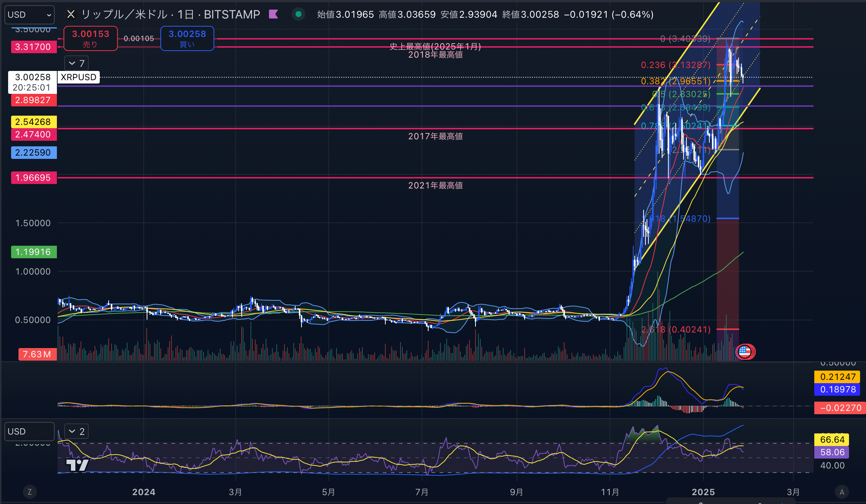Click the blue buy button 3.00258
The height and width of the screenshot is (504, 866).
click(x=187, y=38)
